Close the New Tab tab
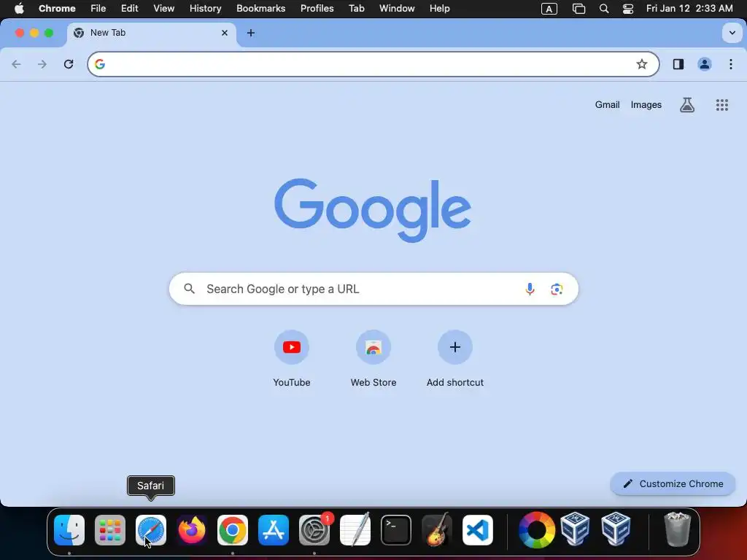The height and width of the screenshot is (560, 747). [225, 33]
